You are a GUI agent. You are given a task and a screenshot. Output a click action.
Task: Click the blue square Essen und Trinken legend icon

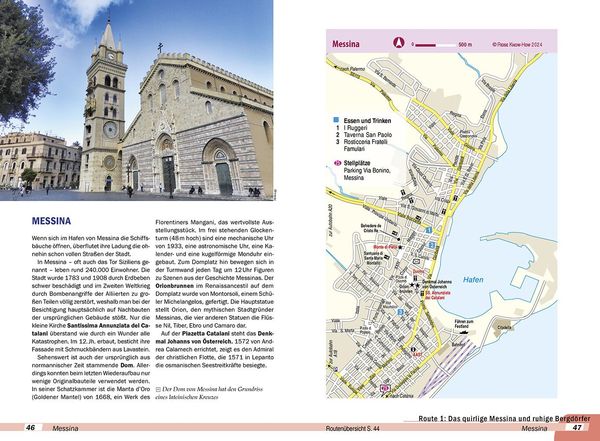pyautogui.click(x=336, y=120)
